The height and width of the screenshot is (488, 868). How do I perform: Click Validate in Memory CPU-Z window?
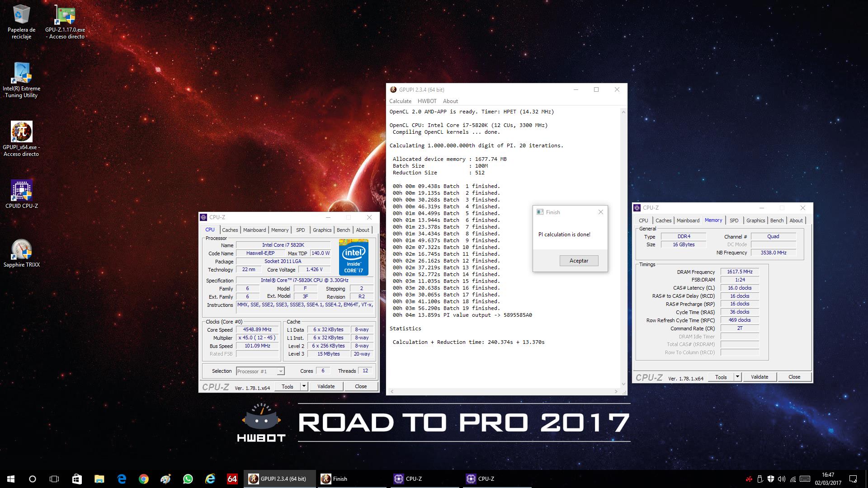click(759, 377)
